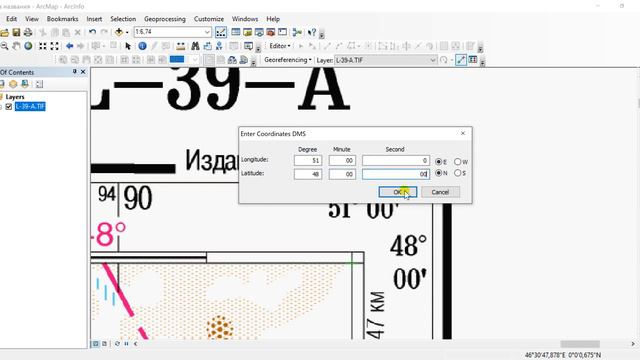Image resolution: width=640 pixels, height=360 pixels.
Task: Click the Add Data plus icon
Action: [119, 32]
